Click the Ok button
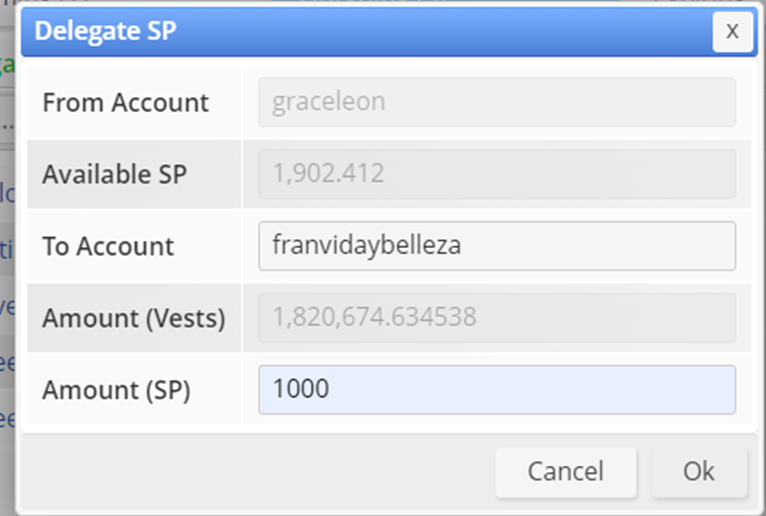 [699, 471]
